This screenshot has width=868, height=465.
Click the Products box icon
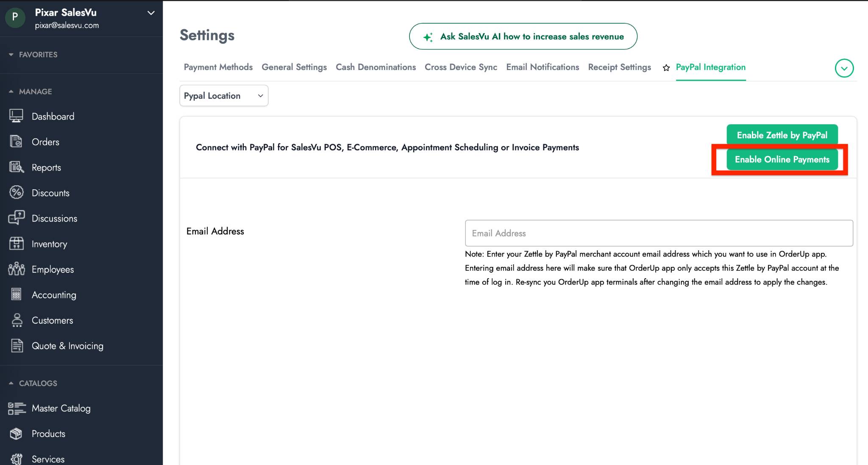click(x=16, y=434)
